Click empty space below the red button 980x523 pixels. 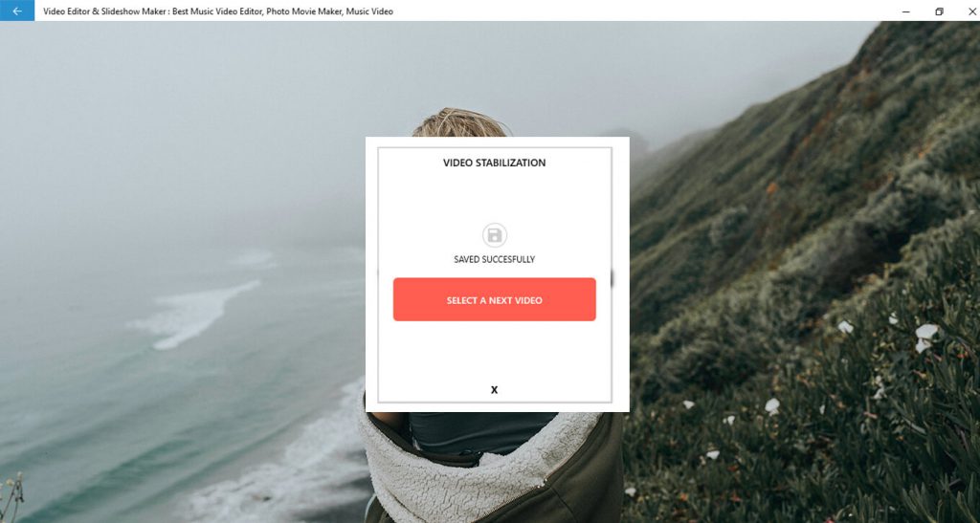495,353
